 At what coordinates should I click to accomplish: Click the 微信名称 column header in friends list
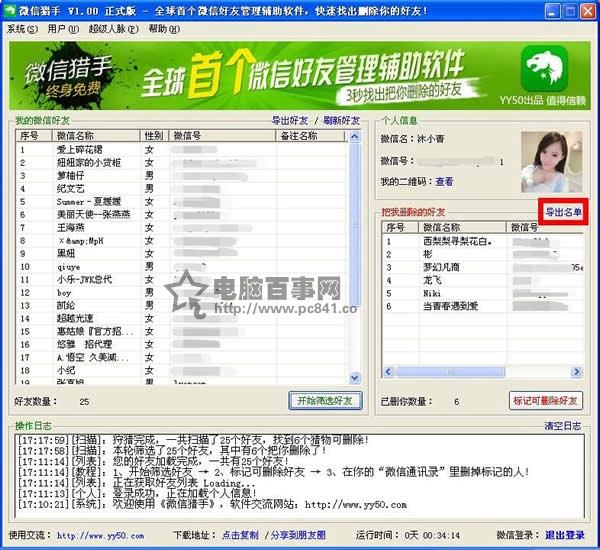[x=96, y=135]
